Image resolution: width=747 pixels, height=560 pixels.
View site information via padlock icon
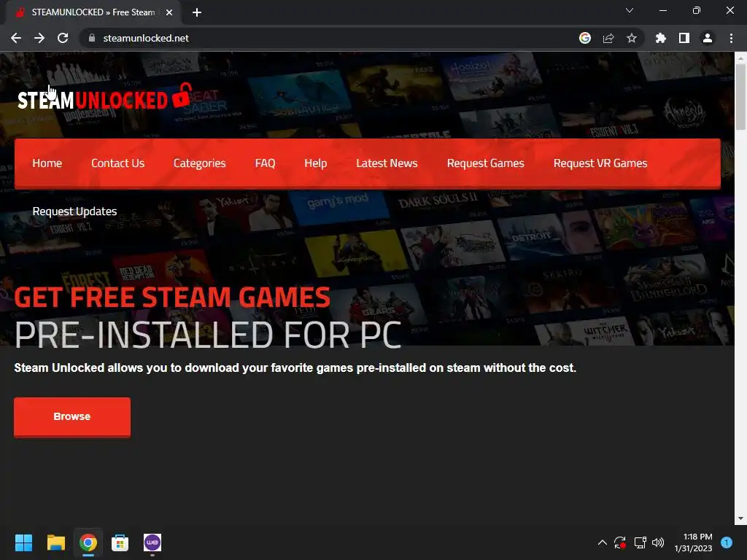(92, 38)
